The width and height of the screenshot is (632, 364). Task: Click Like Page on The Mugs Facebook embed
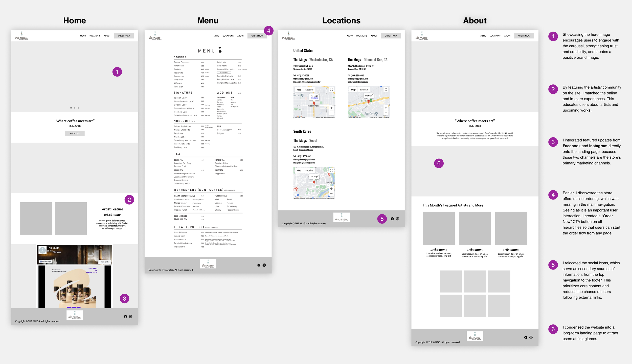[45, 261]
